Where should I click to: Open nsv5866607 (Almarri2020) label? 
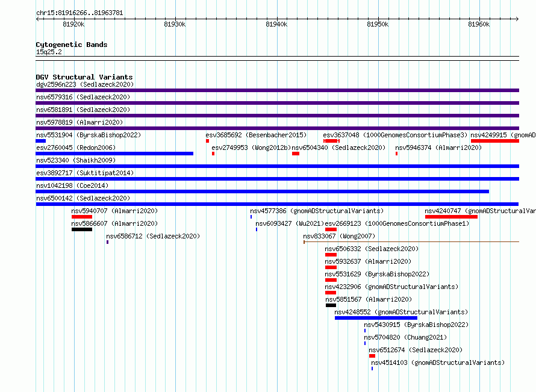click(114, 223)
